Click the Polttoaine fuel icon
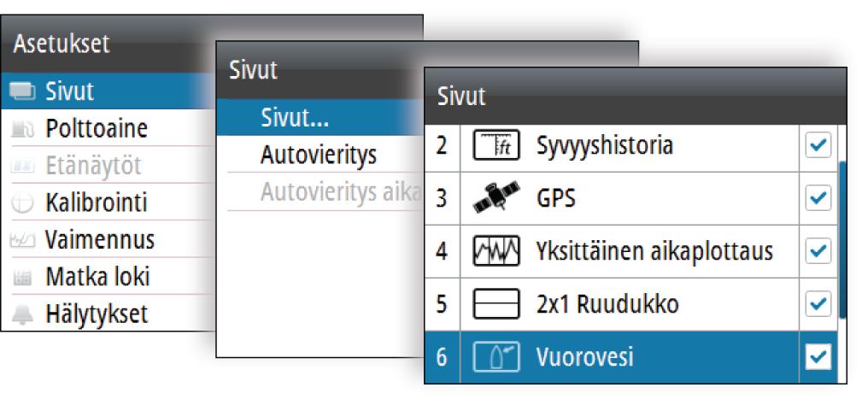The width and height of the screenshot is (868, 405). click(x=23, y=129)
